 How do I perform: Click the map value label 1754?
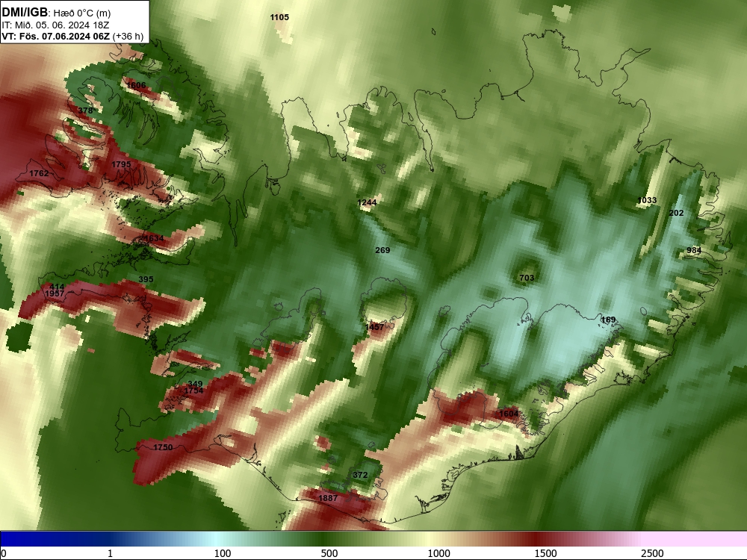click(x=193, y=391)
